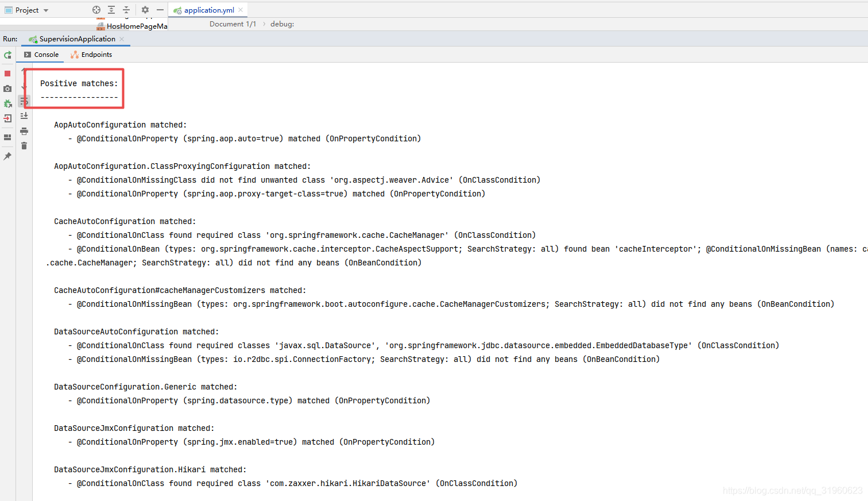Image resolution: width=868 pixels, height=501 pixels.
Task: Click the Rerun SupervisionApplication green arrow icon
Action: [x=7, y=55]
